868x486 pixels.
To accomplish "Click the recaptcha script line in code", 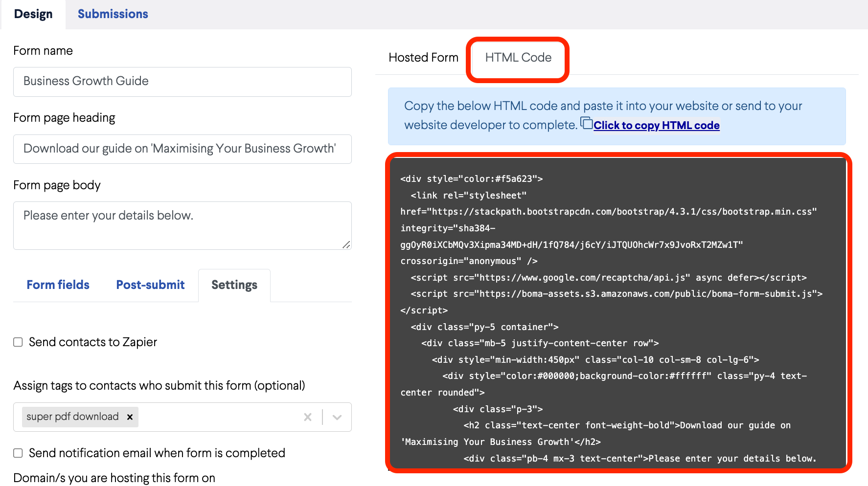I will pyautogui.click(x=609, y=278).
